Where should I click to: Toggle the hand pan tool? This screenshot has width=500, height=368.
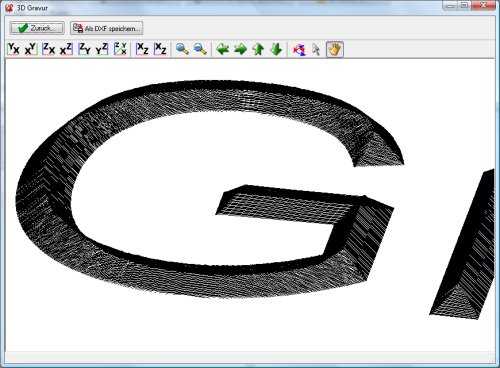click(335, 49)
